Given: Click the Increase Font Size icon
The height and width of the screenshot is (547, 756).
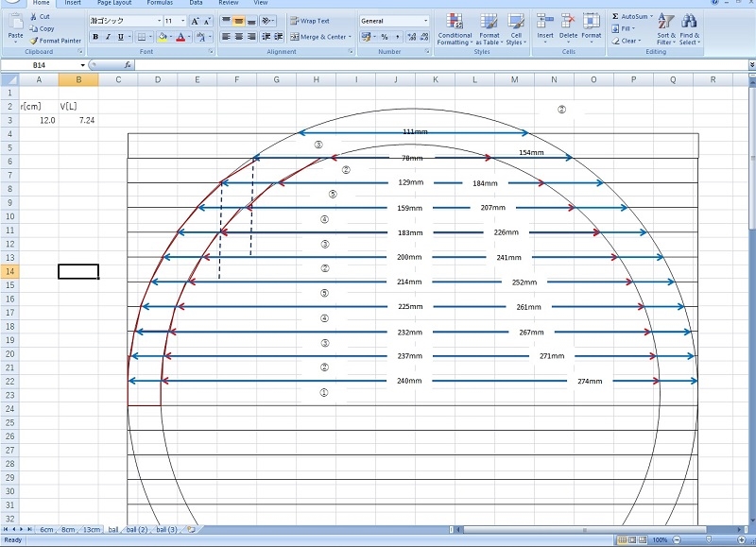Looking at the screenshot, I should (x=195, y=20).
